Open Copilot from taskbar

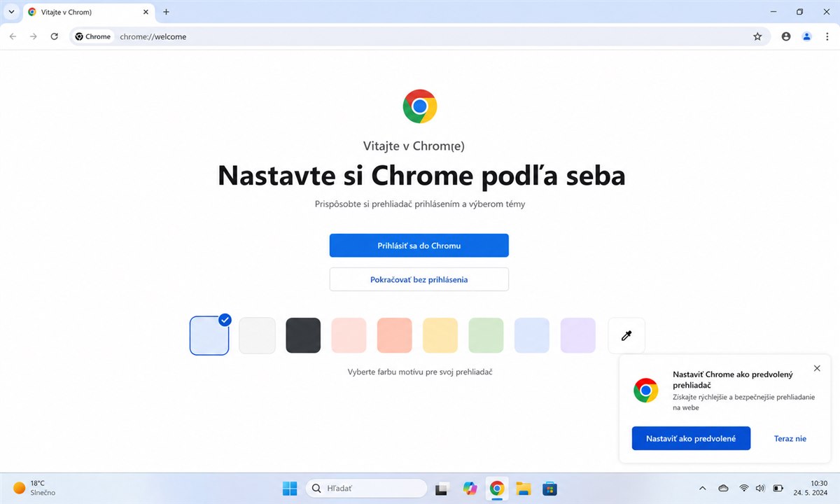pyautogui.click(x=470, y=489)
